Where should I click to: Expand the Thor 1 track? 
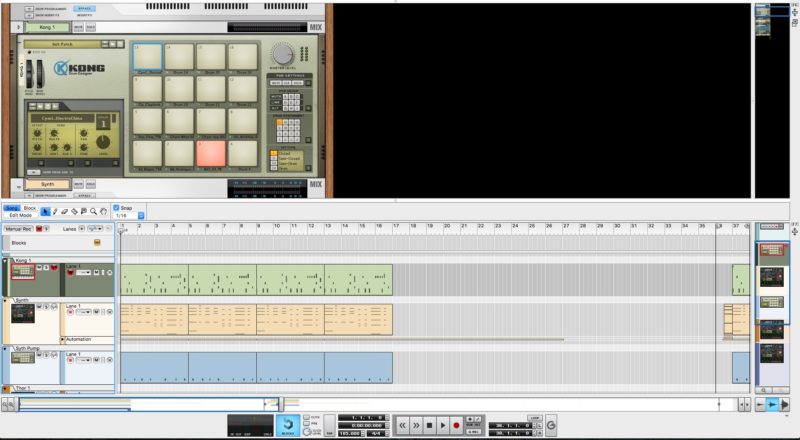6,389
